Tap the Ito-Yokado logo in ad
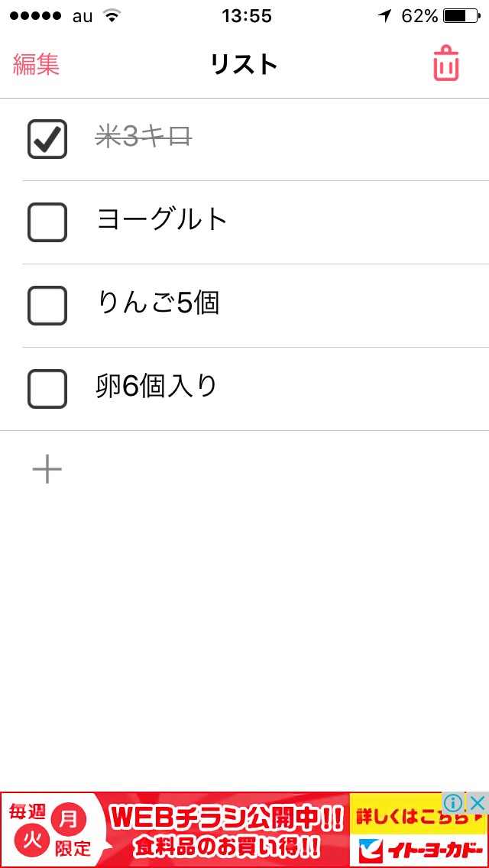Screen dimensions: 489x868 [x=419, y=850]
